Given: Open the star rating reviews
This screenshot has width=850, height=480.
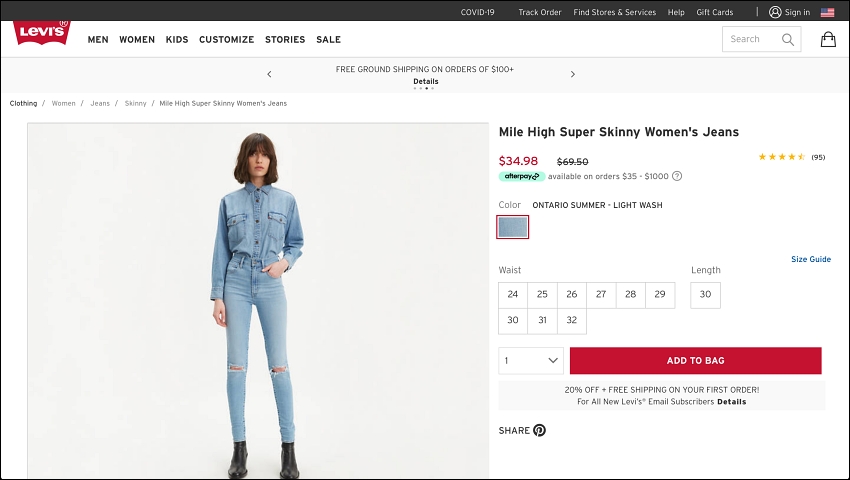Looking at the screenshot, I should click(x=781, y=157).
